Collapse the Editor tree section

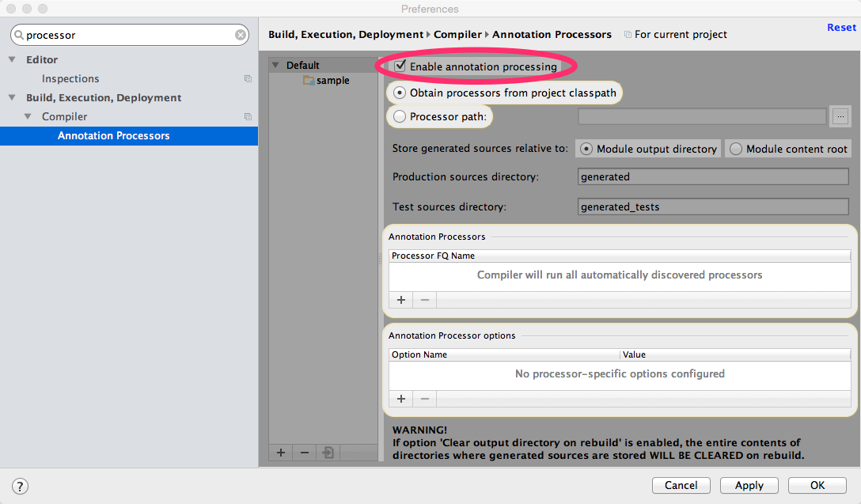pyautogui.click(x=12, y=59)
